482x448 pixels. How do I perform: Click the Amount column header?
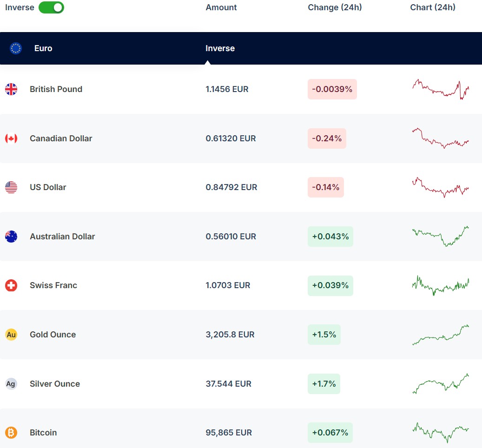(x=221, y=7)
